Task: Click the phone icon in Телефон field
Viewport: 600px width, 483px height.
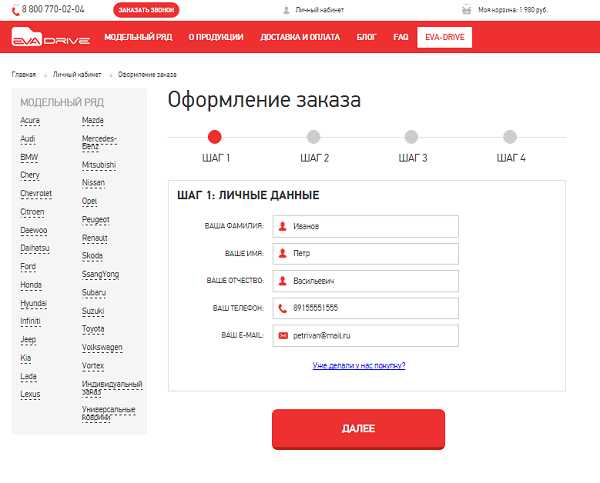Action: 283,308
